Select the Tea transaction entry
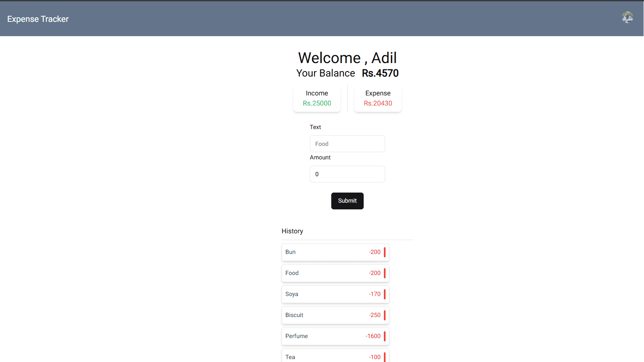This screenshot has width=644, height=362. pos(335,357)
